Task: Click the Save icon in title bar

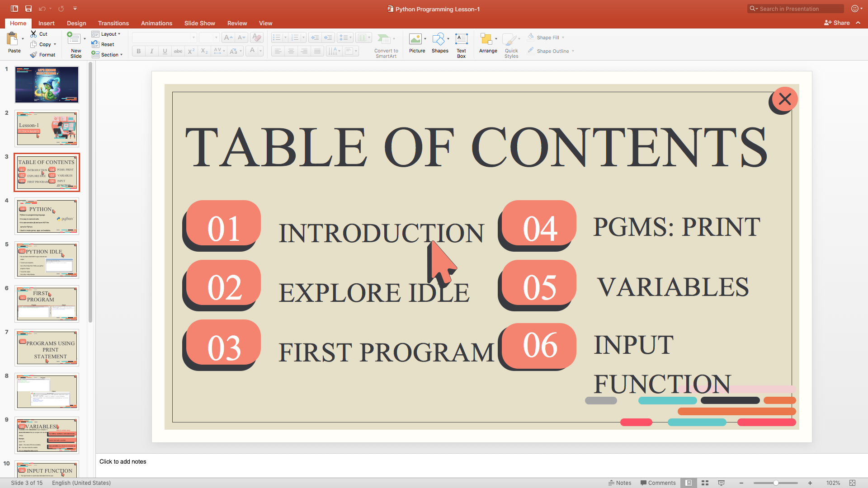Action: [x=28, y=9]
